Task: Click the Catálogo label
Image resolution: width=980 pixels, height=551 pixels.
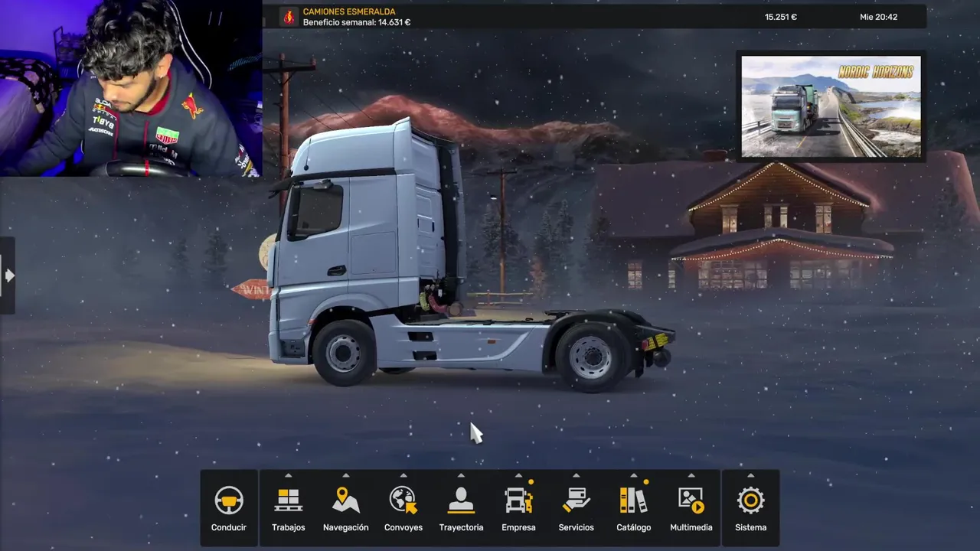Action: 634,527
